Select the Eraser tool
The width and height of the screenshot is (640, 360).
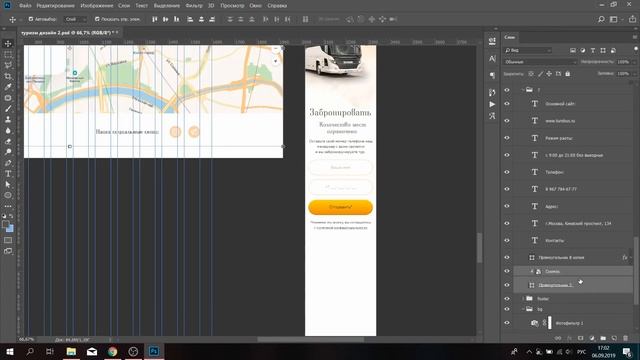coord(8,141)
